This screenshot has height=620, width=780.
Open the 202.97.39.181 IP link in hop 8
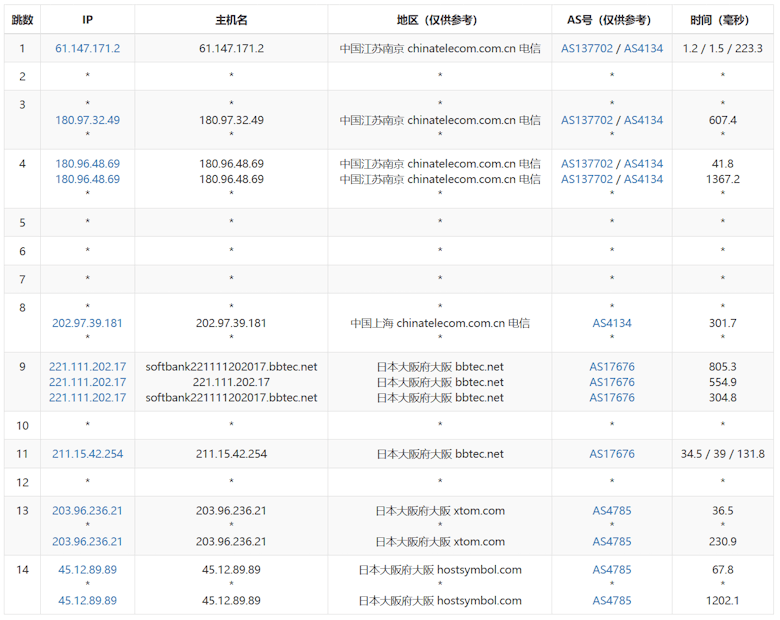tap(88, 323)
